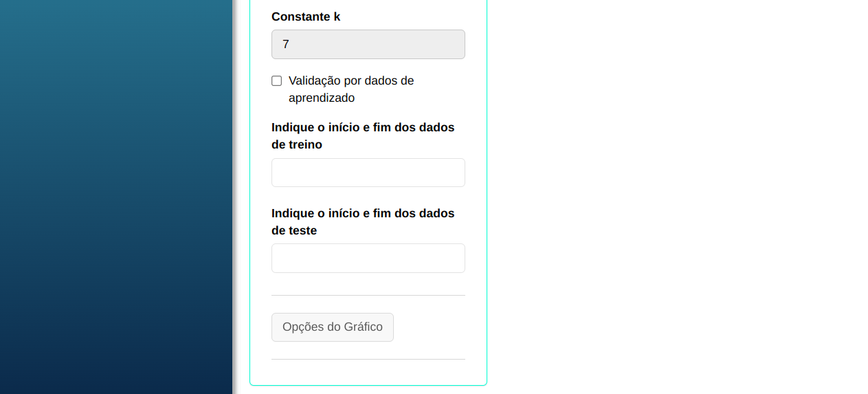Open the "Opções do Gráfico" button

[332, 327]
